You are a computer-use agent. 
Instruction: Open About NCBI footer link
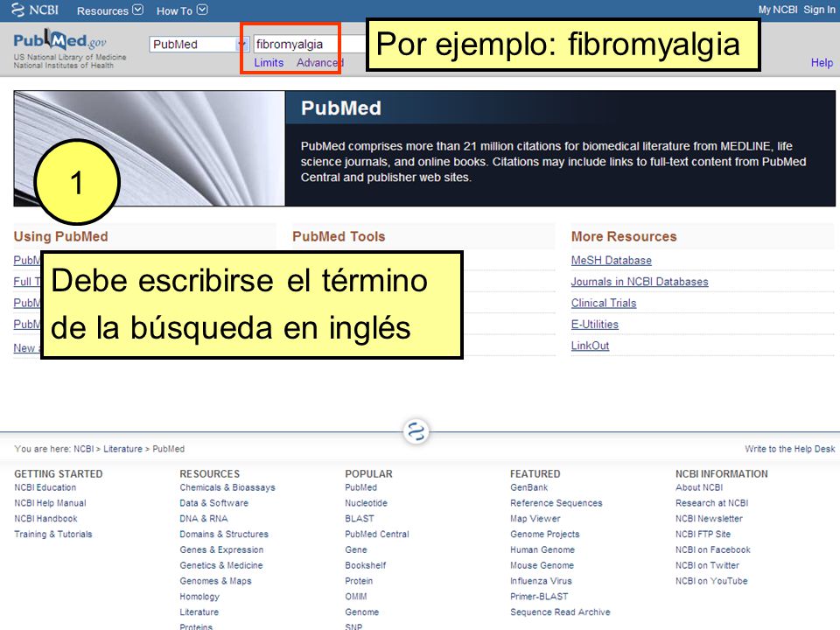click(x=698, y=487)
